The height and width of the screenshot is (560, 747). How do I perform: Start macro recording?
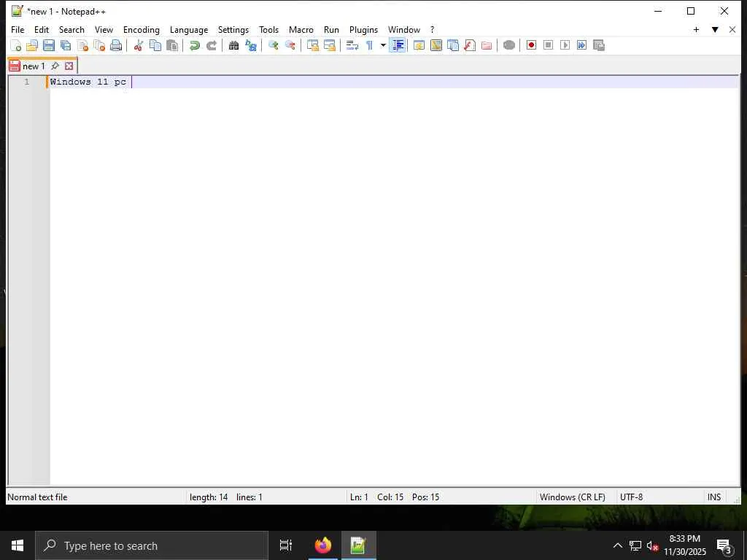pos(531,45)
